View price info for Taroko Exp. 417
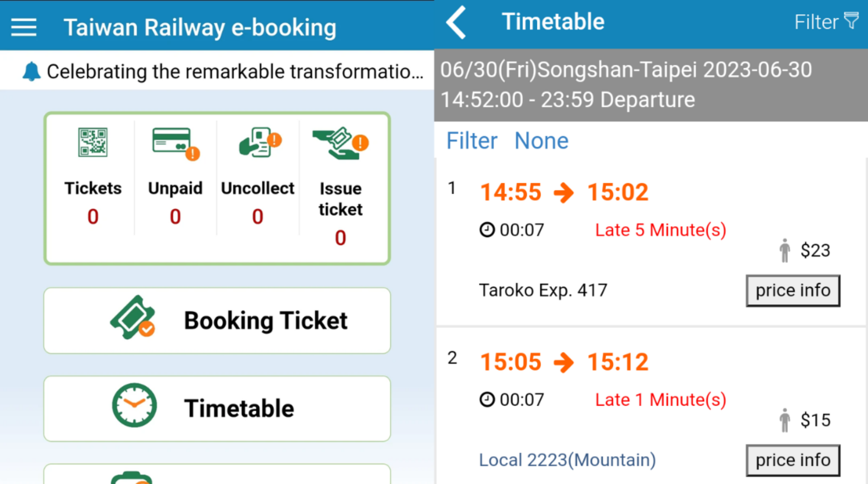Screen dimensions: 868x484 (x=793, y=290)
